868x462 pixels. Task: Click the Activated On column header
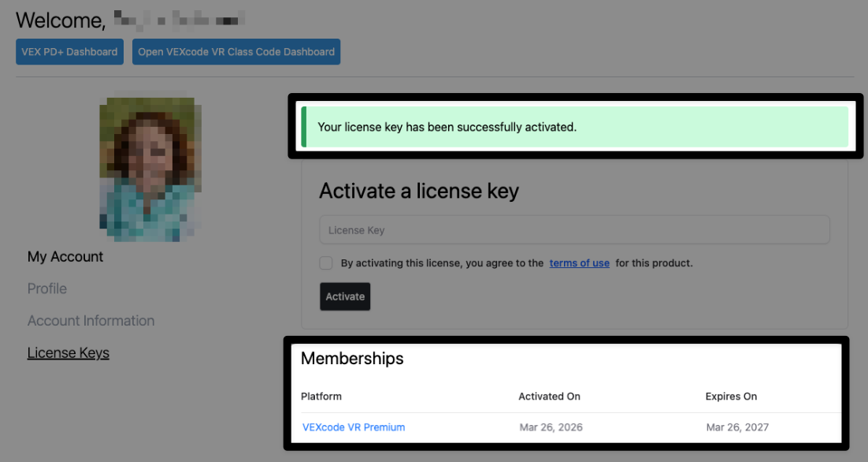(549, 396)
